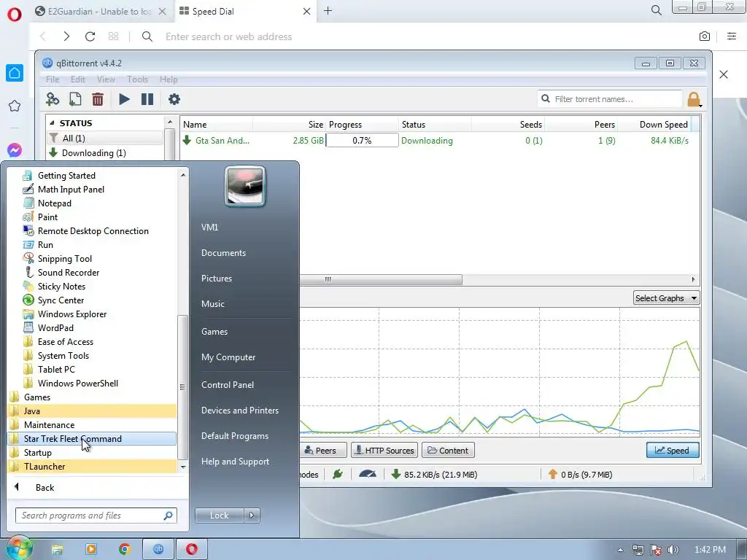Open Messenger in Opera sidebar
The height and width of the screenshot is (560, 747).
pyautogui.click(x=15, y=150)
